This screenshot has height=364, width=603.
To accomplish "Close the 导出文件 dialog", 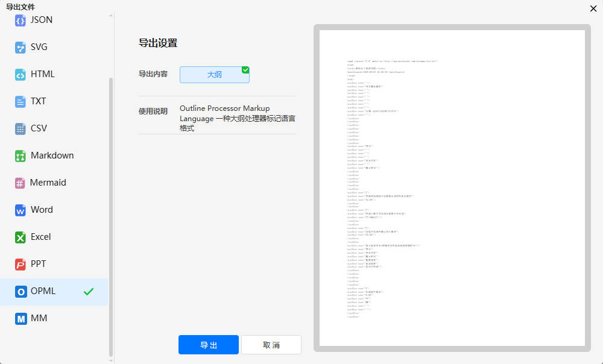I will click(x=593, y=7).
